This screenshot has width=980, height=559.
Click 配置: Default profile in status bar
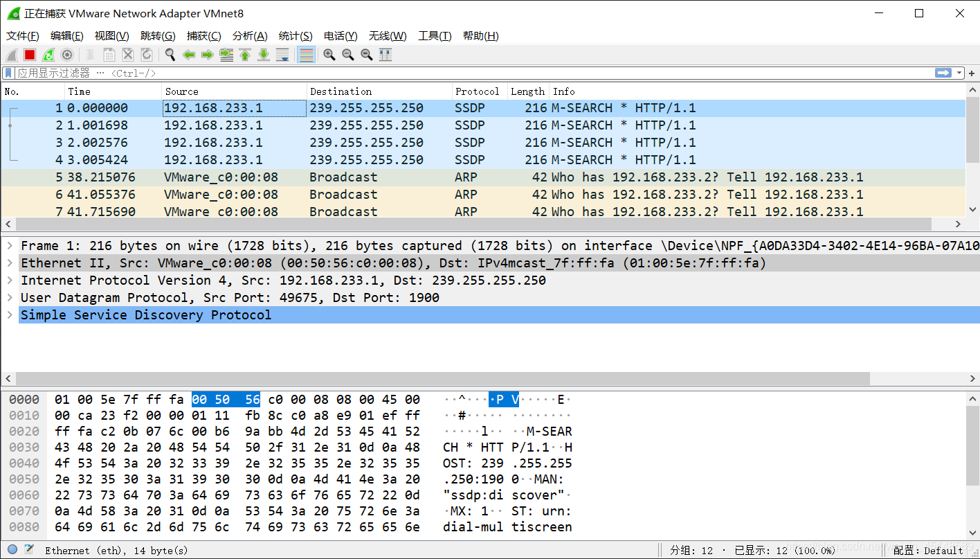(928, 551)
